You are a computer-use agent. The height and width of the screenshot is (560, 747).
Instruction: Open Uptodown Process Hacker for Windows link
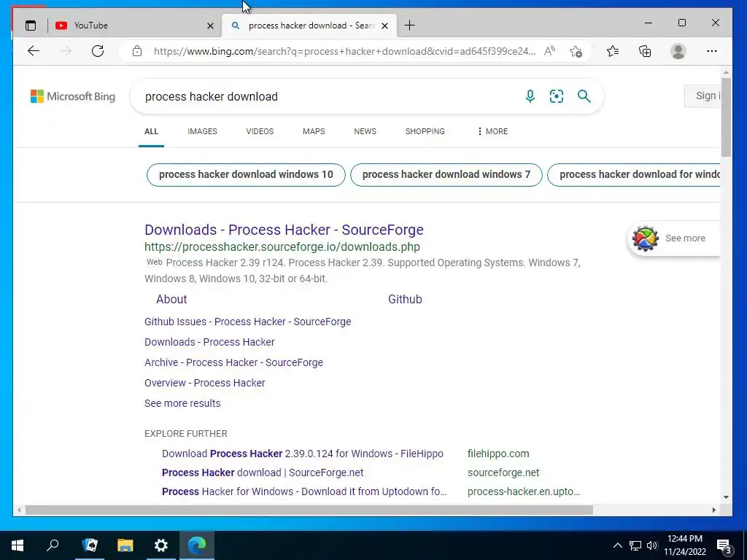coord(304,492)
